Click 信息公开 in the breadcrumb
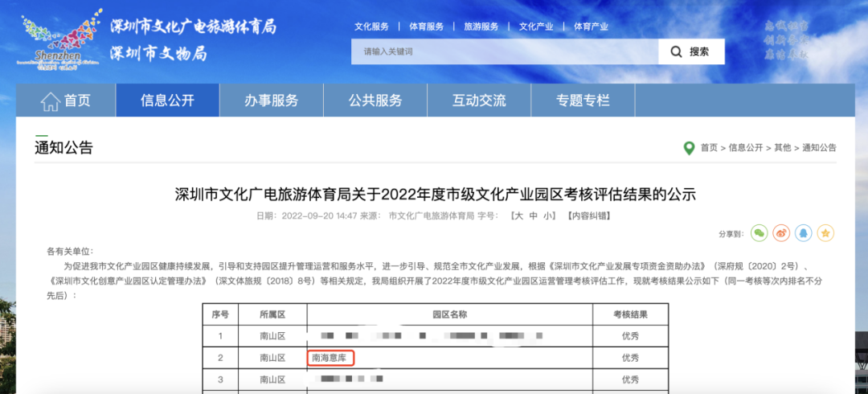Image resolution: width=868 pixels, height=394 pixels. pyautogui.click(x=746, y=148)
